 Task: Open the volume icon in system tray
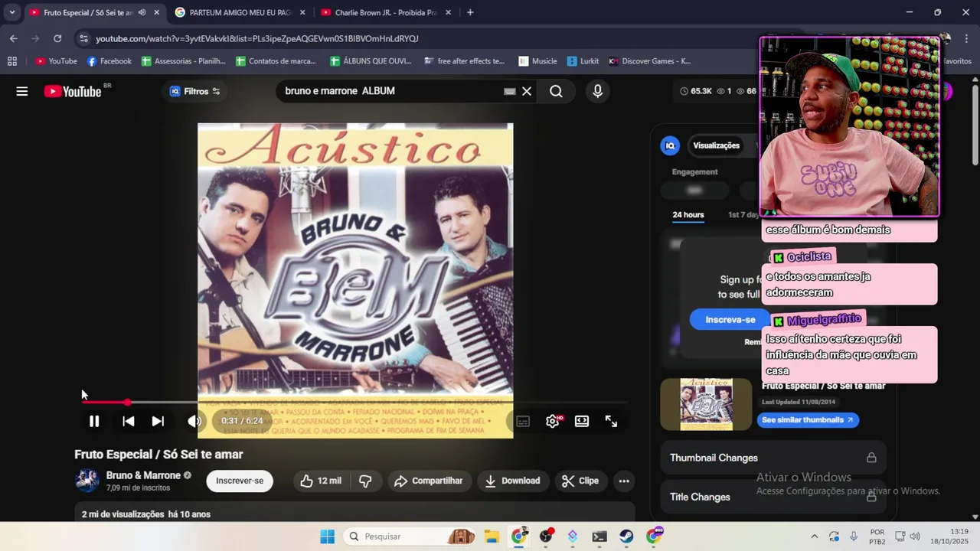[x=915, y=536]
